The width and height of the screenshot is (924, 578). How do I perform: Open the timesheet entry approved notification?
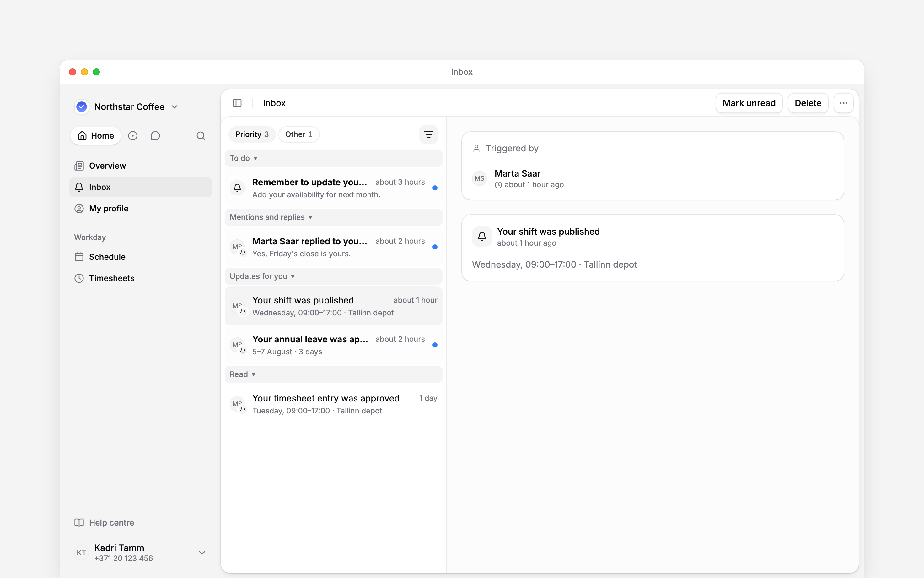(333, 405)
